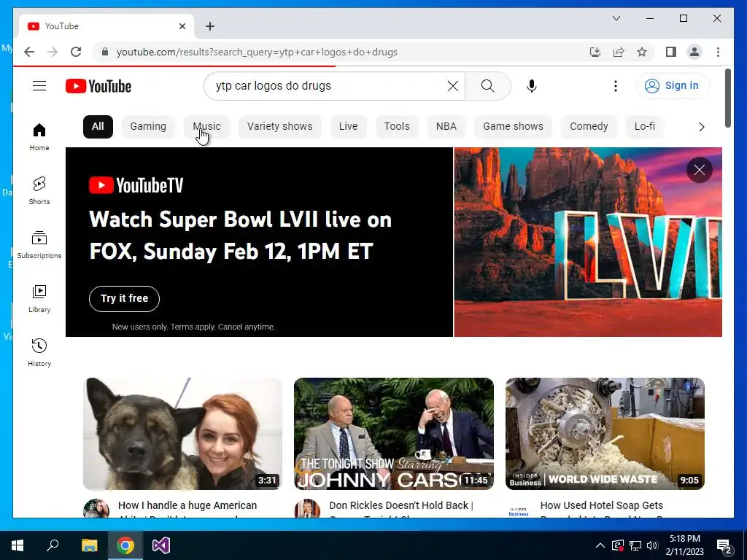The image size is (747, 560).
Task: Open 'How Used Hotel Soap Gets' title
Action: coord(602,505)
